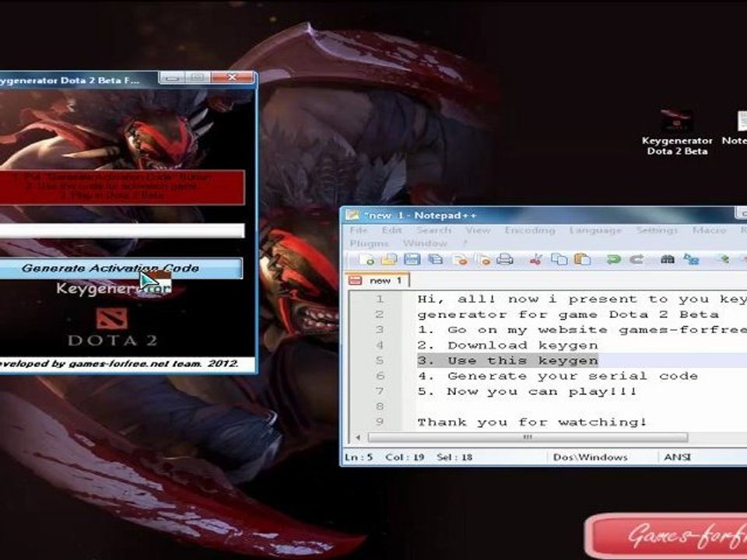Click the green Undo arrow icon
747x560 pixels.
pos(614,259)
